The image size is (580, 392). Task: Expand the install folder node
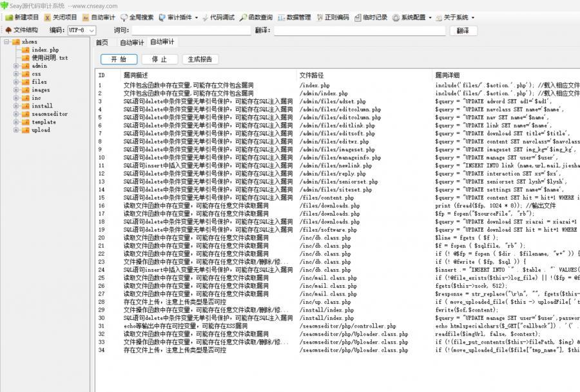pyautogui.click(x=16, y=106)
